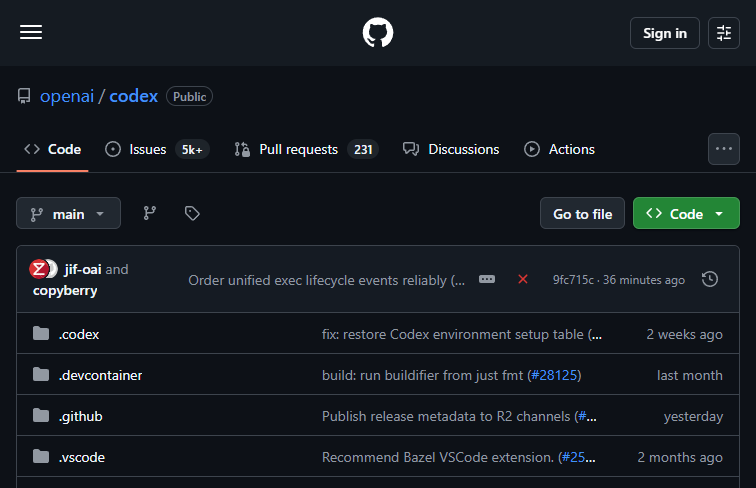Click the jif-oai author avatar
This screenshot has width=756, height=488.
point(39,269)
